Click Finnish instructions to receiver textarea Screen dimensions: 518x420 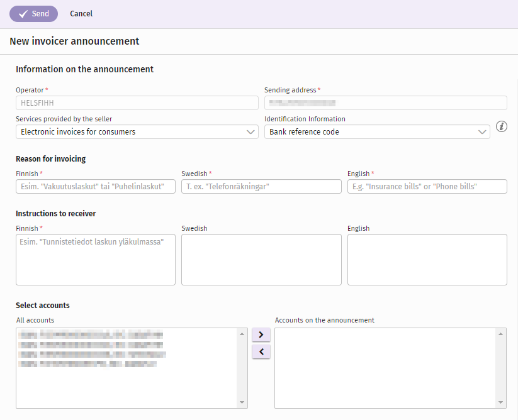96,260
